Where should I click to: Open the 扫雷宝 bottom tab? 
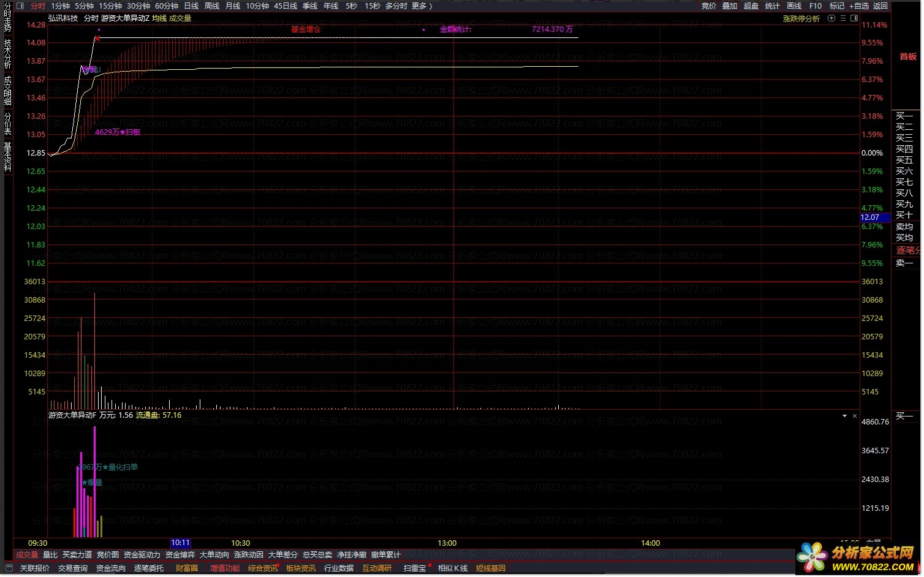coord(415,568)
